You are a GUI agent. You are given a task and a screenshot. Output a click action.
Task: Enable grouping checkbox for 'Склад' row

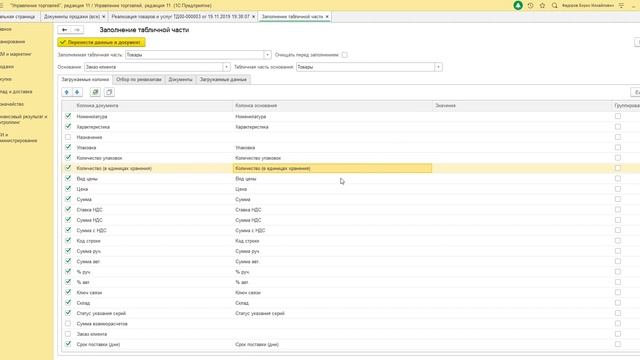618,303
